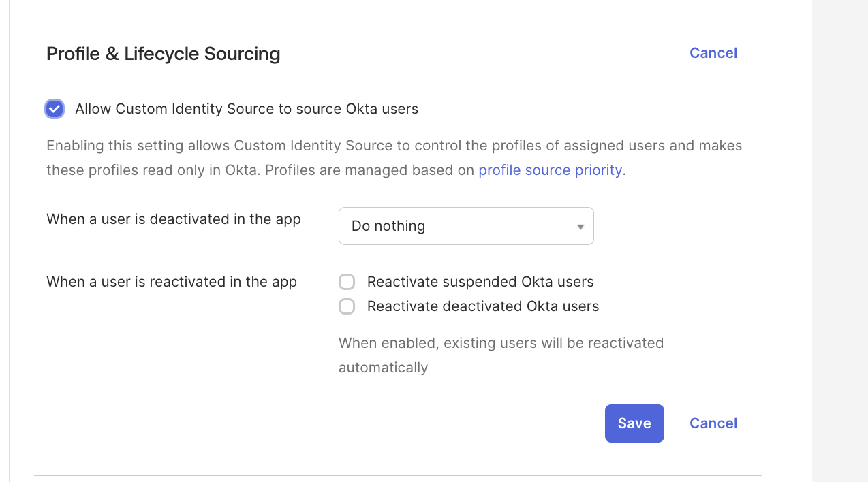868x482 pixels.
Task: Open the profile source priority link
Action: (550, 170)
